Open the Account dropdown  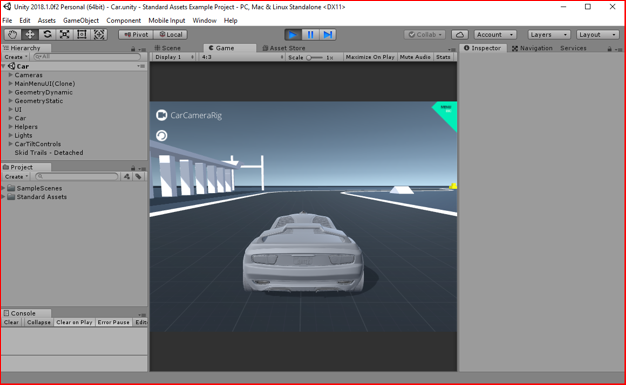point(495,35)
